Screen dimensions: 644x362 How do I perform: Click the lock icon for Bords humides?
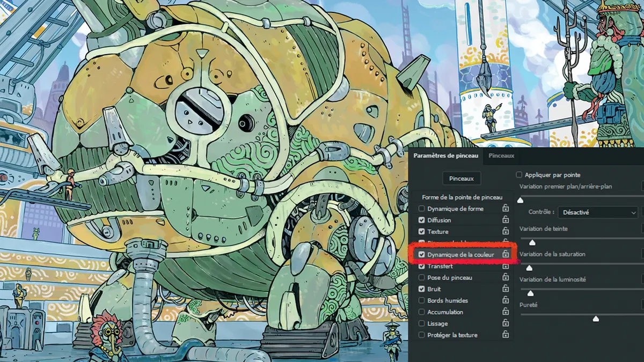[505, 301]
